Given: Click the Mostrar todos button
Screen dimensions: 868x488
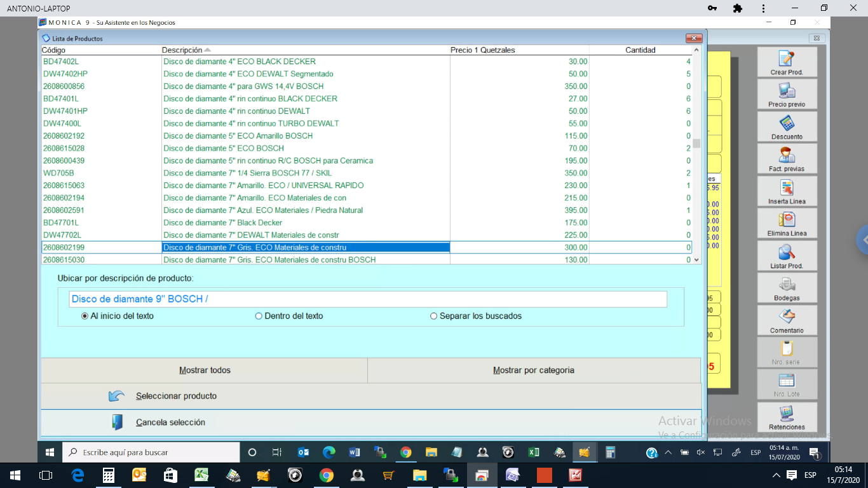Looking at the screenshot, I should coord(205,370).
